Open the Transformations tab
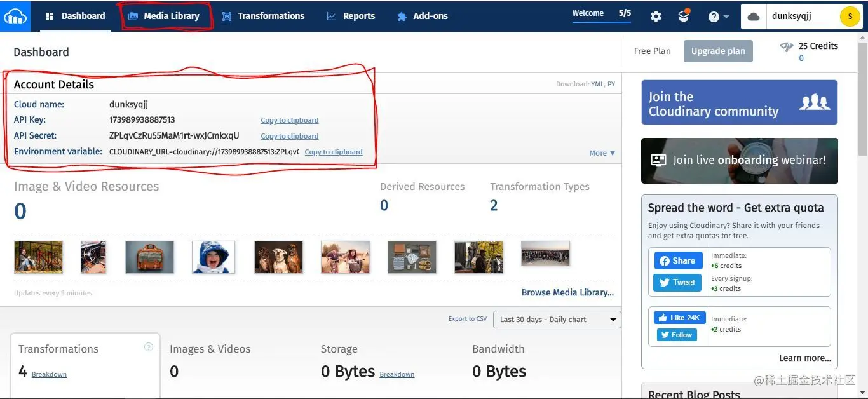This screenshot has width=868, height=399. tap(264, 16)
